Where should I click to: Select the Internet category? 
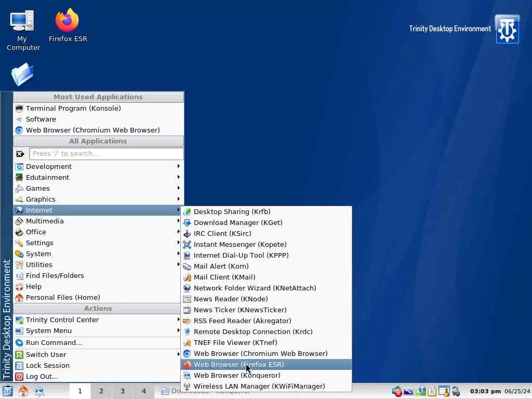pyautogui.click(x=97, y=210)
